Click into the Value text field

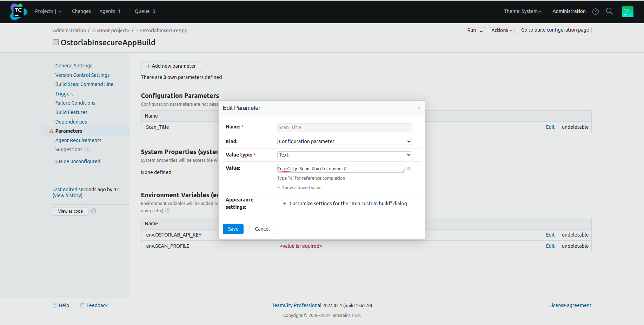coord(340,169)
